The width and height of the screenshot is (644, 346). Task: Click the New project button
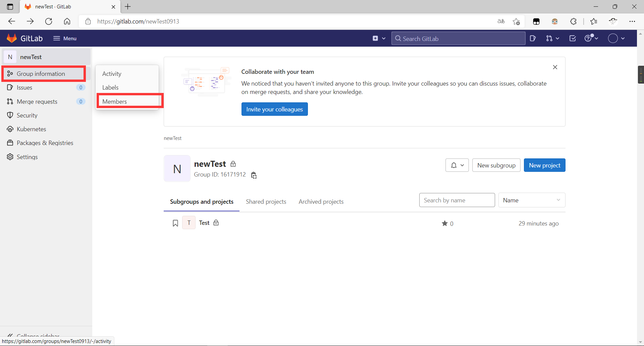(544, 165)
